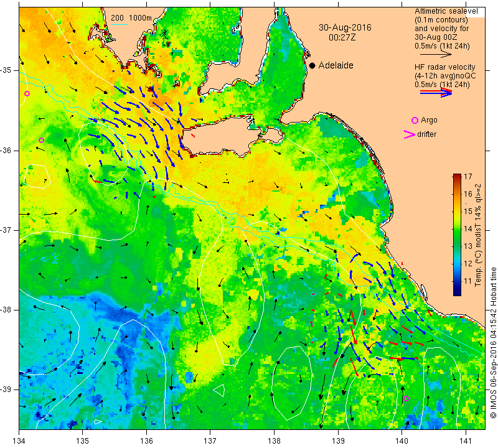
Task: Click the 'Altimetric sealevel' legend heading
Action: (446, 11)
